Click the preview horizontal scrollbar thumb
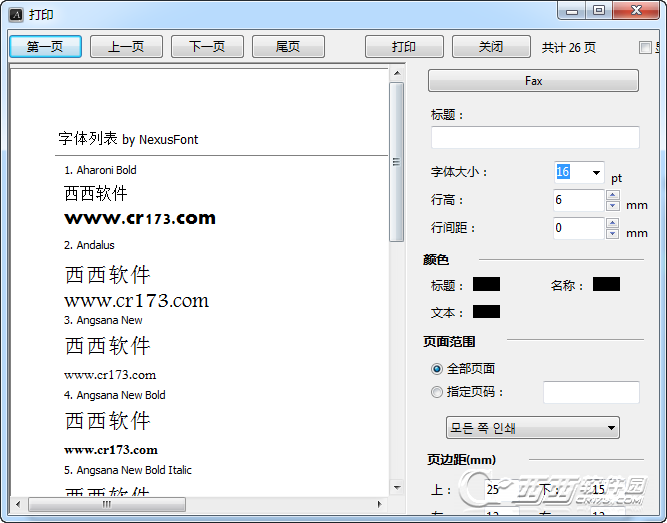The width and height of the screenshot is (667, 523). [x=107, y=504]
